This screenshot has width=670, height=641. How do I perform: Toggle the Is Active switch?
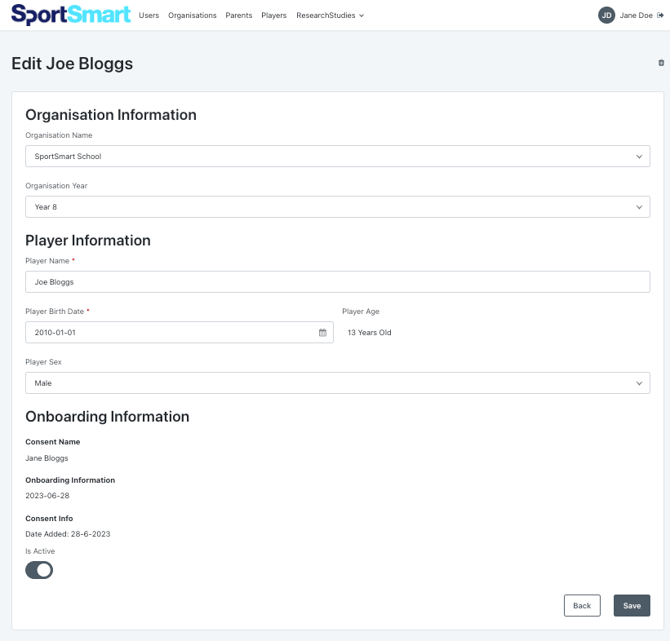pyautogui.click(x=39, y=570)
